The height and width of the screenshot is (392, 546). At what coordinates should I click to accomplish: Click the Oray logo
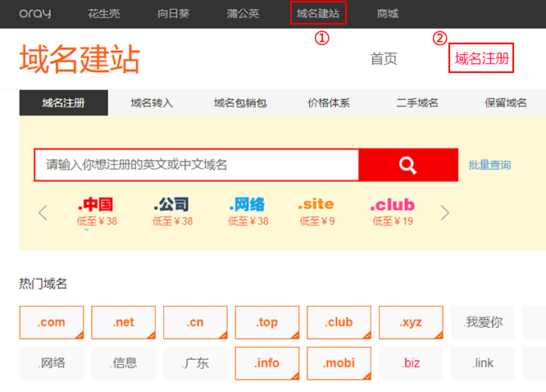tap(34, 13)
